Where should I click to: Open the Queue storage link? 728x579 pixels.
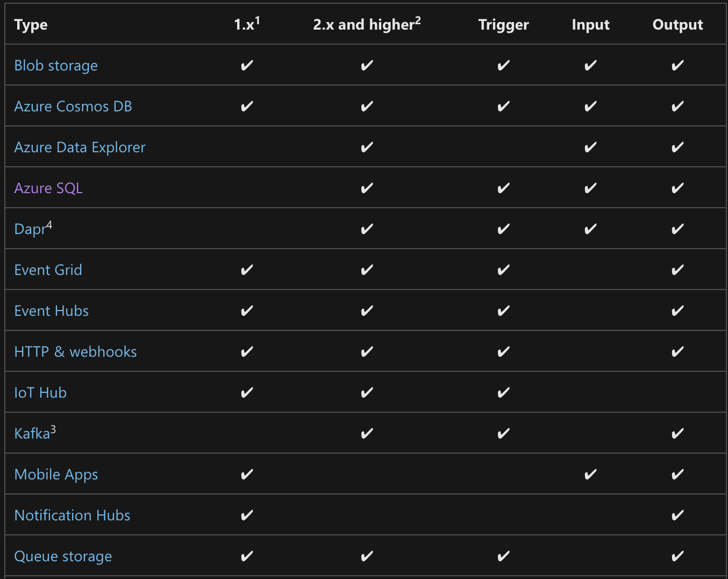pos(63,556)
